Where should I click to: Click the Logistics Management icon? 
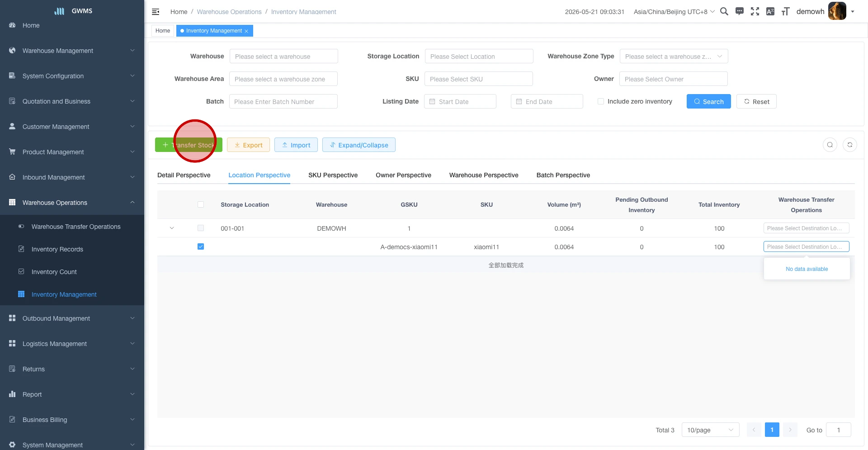12,344
